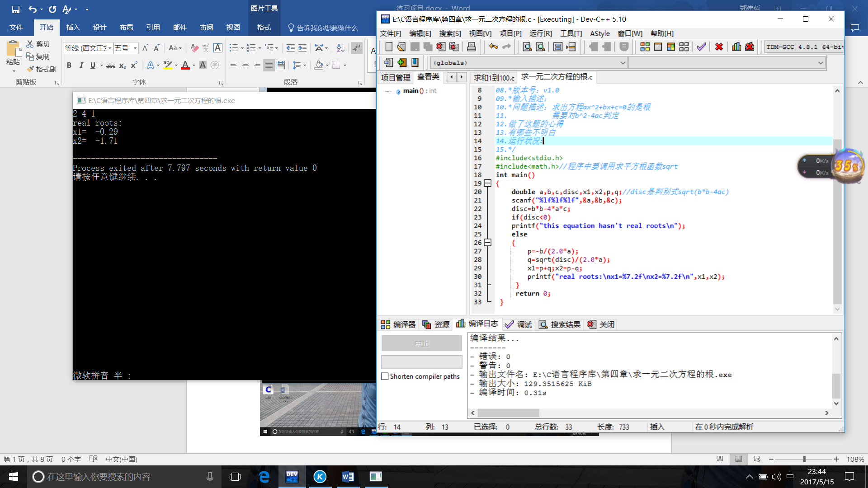Open the AStyle menu in Dev-C++
Viewport: 868px width, 488px height.
click(x=599, y=33)
